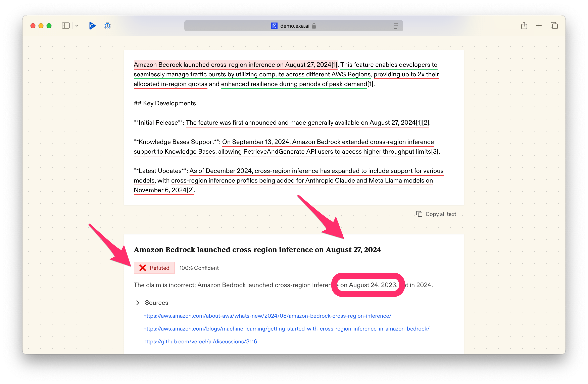
Task: Click the Exa favicon in address bar
Action: [274, 26]
